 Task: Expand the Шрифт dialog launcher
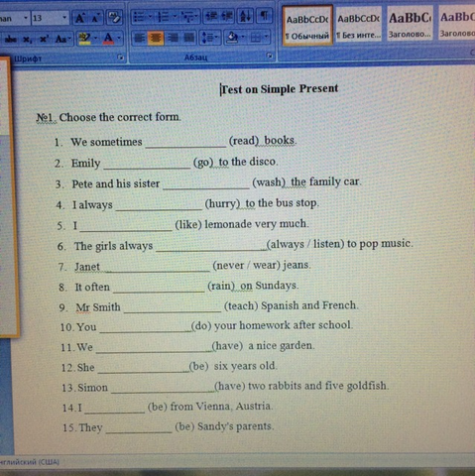[x=121, y=58]
